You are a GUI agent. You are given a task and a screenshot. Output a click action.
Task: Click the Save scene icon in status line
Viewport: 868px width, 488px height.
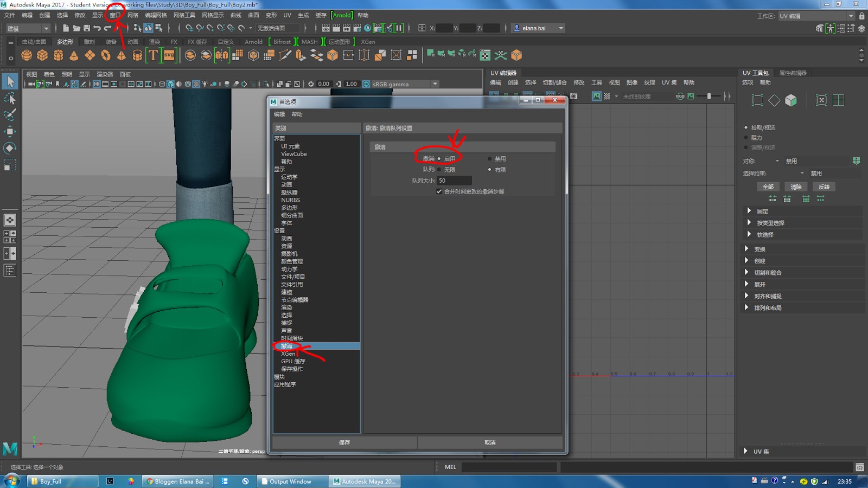tap(87, 28)
